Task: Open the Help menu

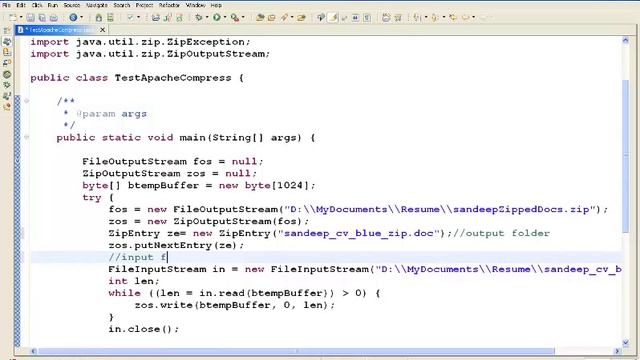Action: (216, 5)
